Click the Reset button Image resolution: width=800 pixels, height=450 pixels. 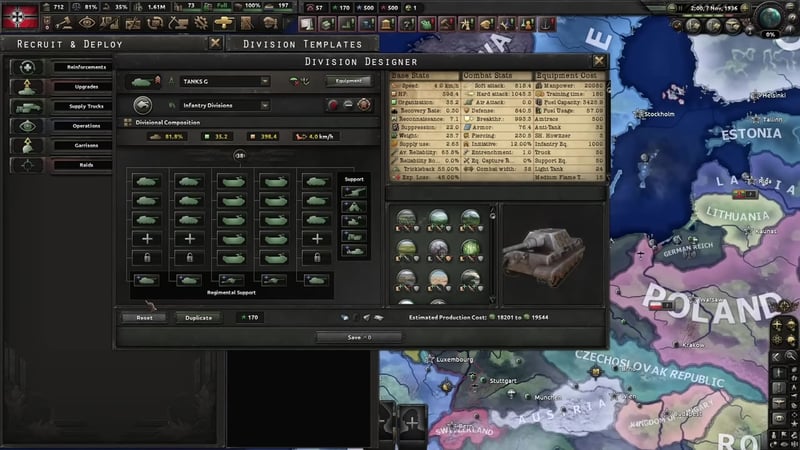click(x=144, y=317)
